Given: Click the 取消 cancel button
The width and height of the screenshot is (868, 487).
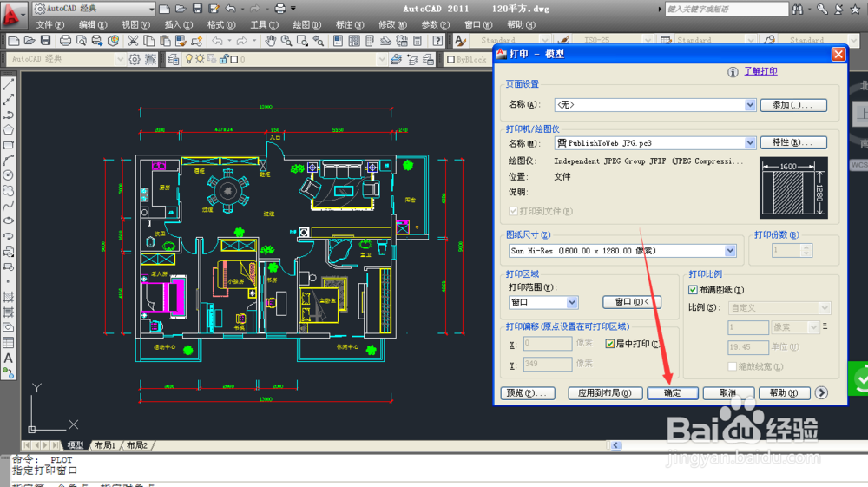Looking at the screenshot, I should (x=728, y=393).
